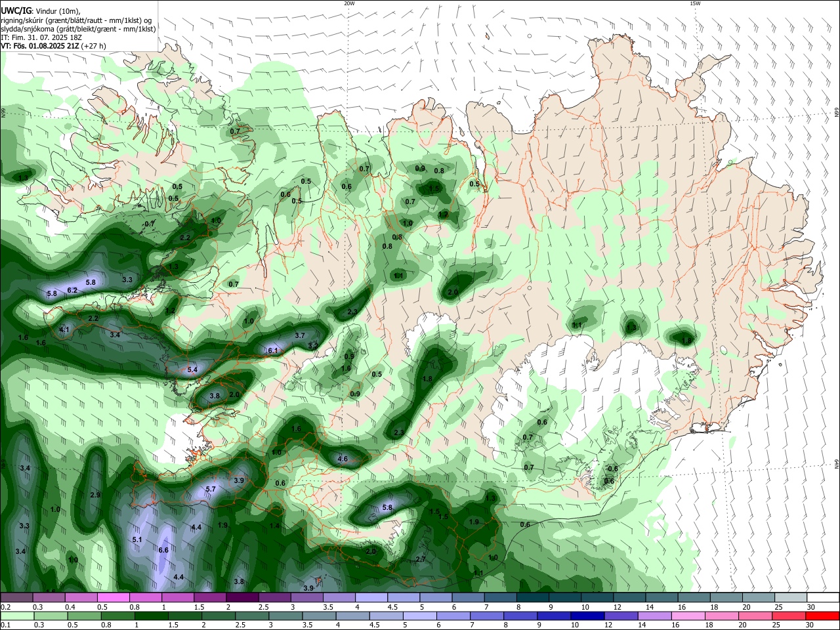This screenshot has height=630, width=840.
Task: Click the 6.1 value label on the map
Action: (273, 350)
